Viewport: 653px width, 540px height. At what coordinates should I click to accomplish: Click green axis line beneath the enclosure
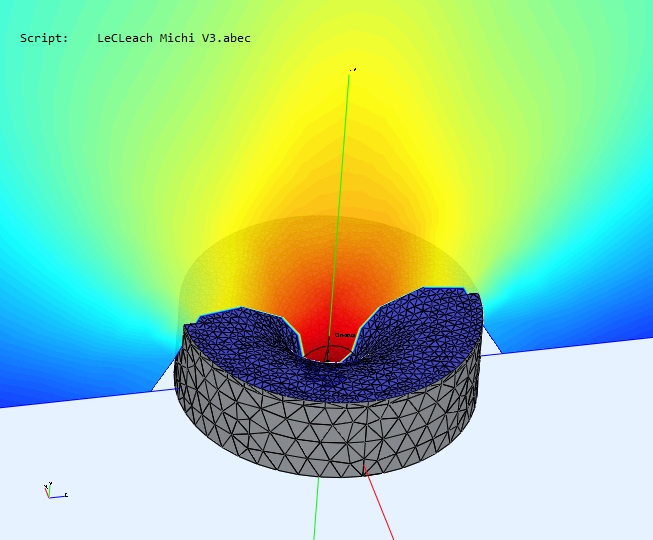pyautogui.click(x=317, y=510)
